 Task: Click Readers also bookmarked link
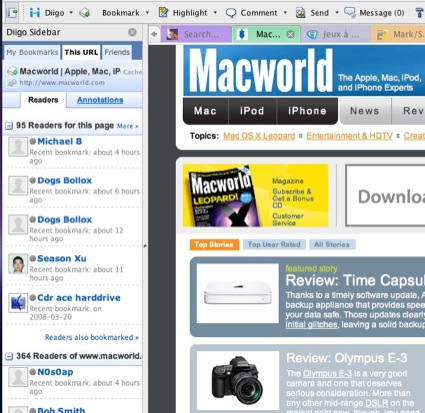point(92,337)
